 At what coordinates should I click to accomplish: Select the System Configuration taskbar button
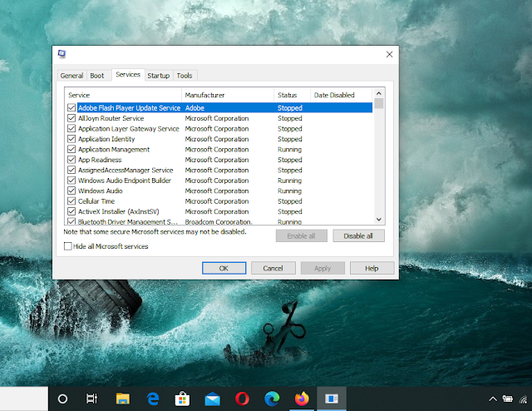[332, 399]
